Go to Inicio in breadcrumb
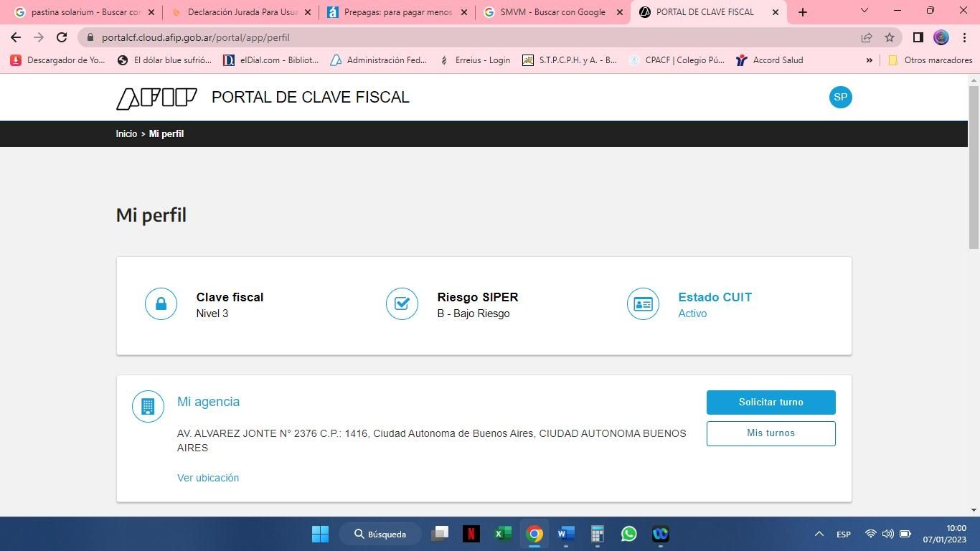This screenshot has height=551, width=980. [x=126, y=134]
